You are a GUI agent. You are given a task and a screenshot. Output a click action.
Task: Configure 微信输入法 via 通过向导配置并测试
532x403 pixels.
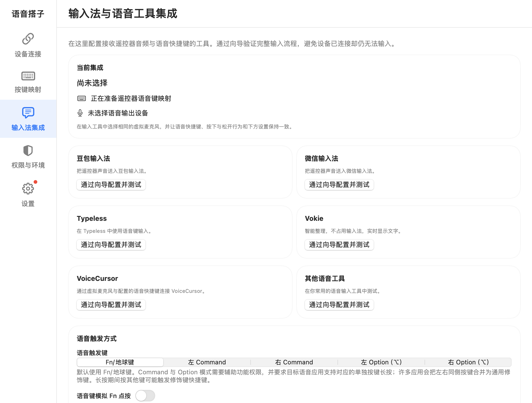tap(339, 185)
